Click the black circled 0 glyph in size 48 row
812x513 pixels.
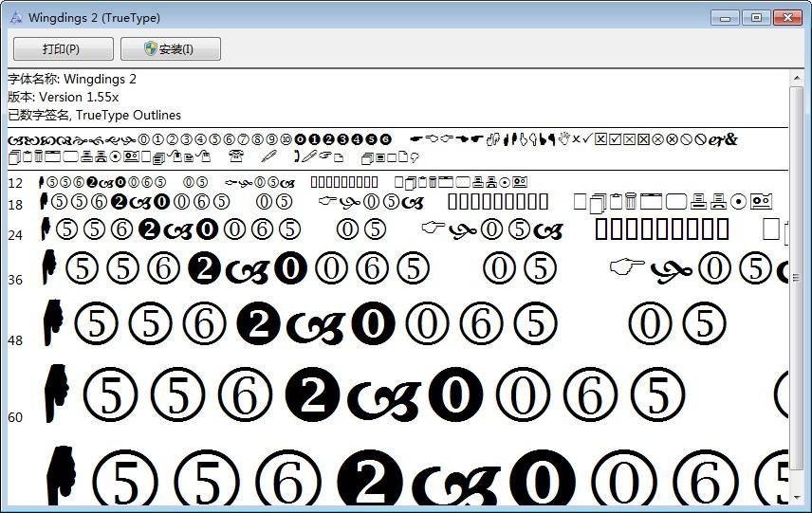point(373,325)
